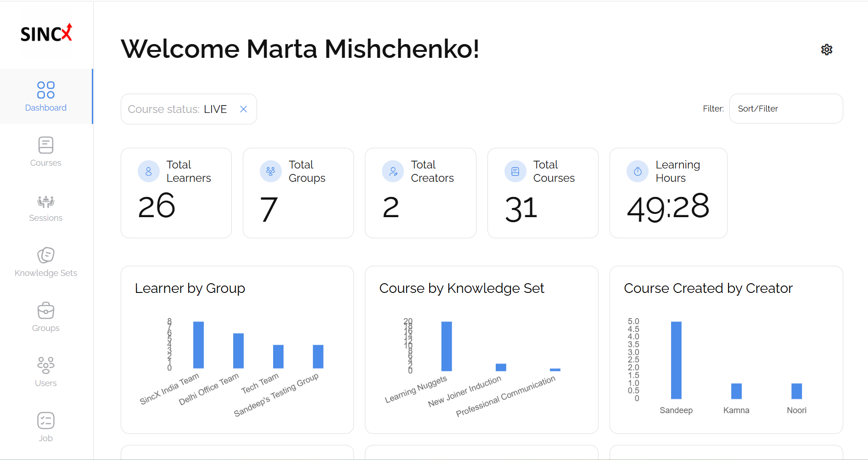The width and height of the screenshot is (868, 460).
Task: Open the Sort/Filter dropdown
Action: tap(785, 109)
